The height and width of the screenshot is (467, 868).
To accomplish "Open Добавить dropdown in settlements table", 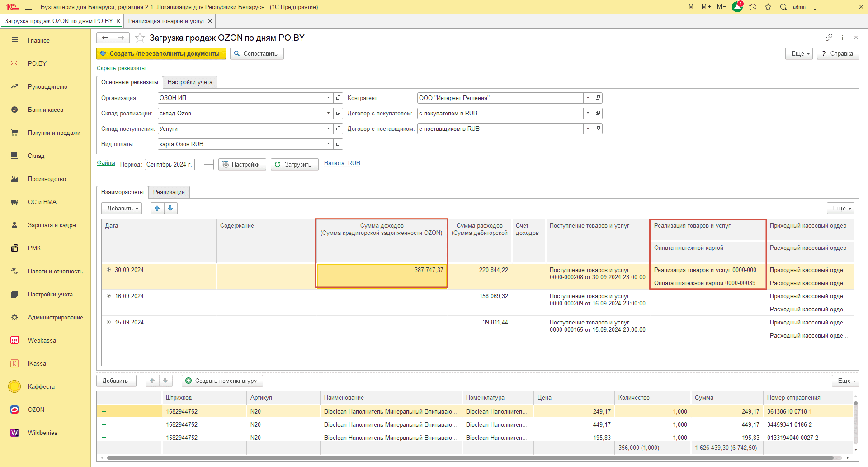I will 122,209.
